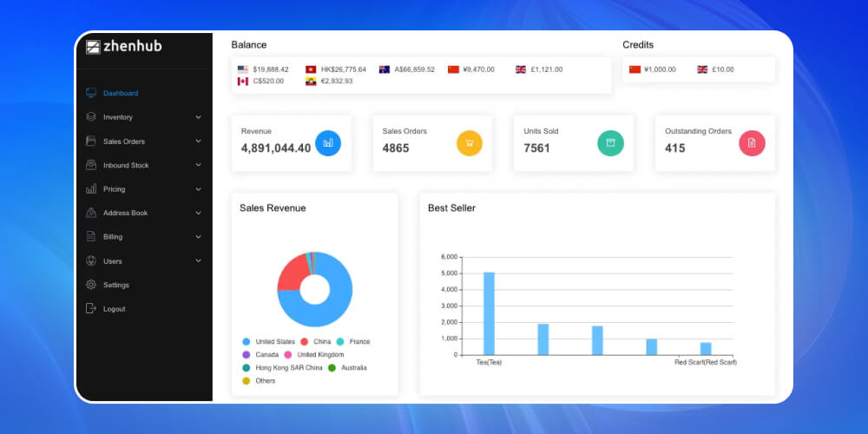Image resolution: width=868 pixels, height=434 pixels.
Task: Click the Settings gear icon
Action: coord(91,285)
